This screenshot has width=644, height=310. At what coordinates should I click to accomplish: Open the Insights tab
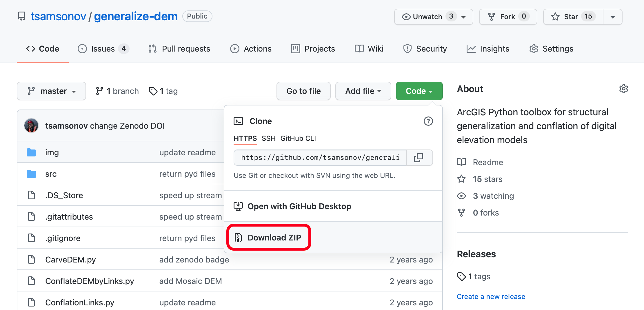(488, 49)
